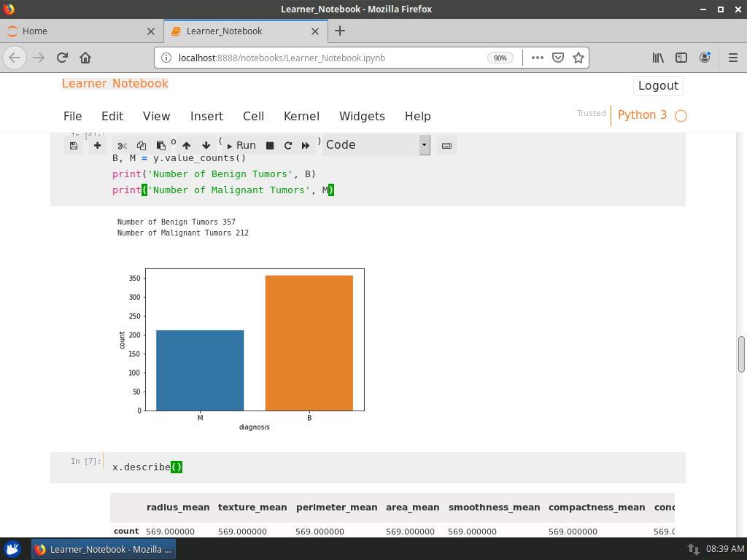This screenshot has width=747, height=560.
Task: Open the Kernel menu
Action: [301, 116]
